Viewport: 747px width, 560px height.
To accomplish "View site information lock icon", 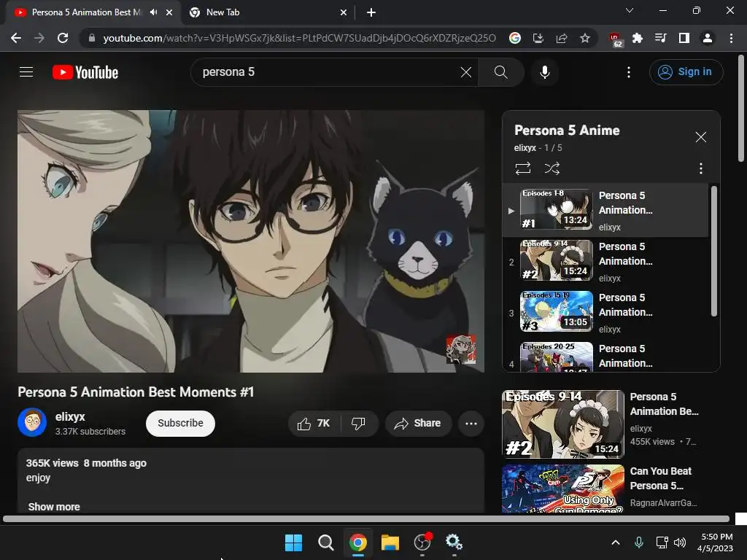I will click(x=91, y=38).
